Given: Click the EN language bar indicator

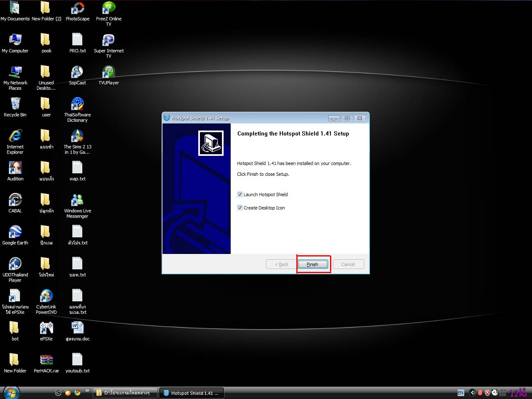Looking at the screenshot, I should [461, 393].
